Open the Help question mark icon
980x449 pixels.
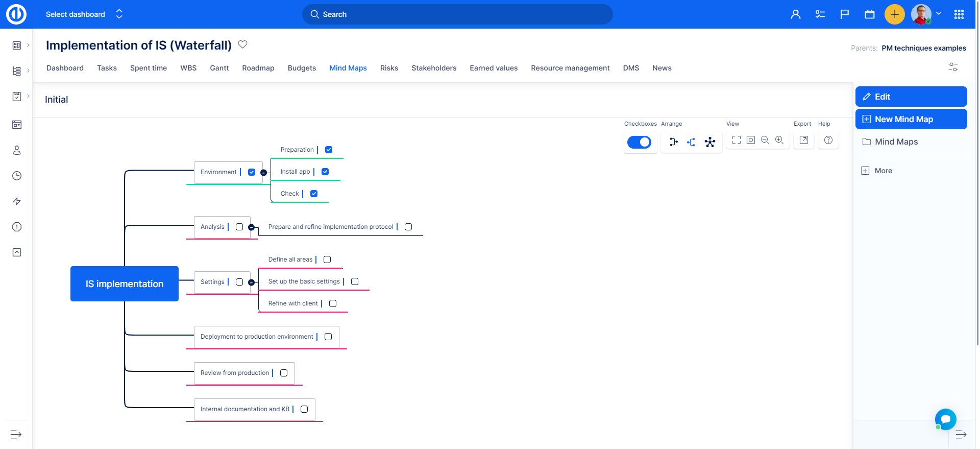(828, 140)
